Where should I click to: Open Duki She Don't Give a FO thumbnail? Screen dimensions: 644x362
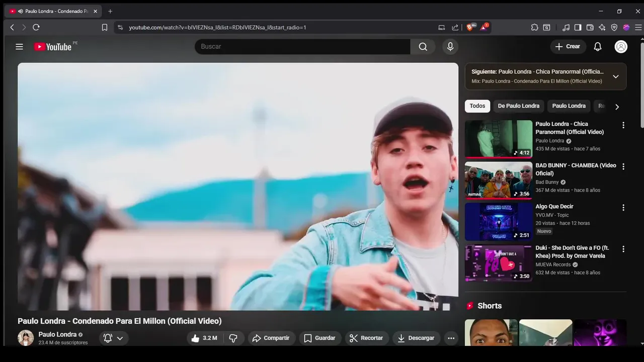pos(499,263)
